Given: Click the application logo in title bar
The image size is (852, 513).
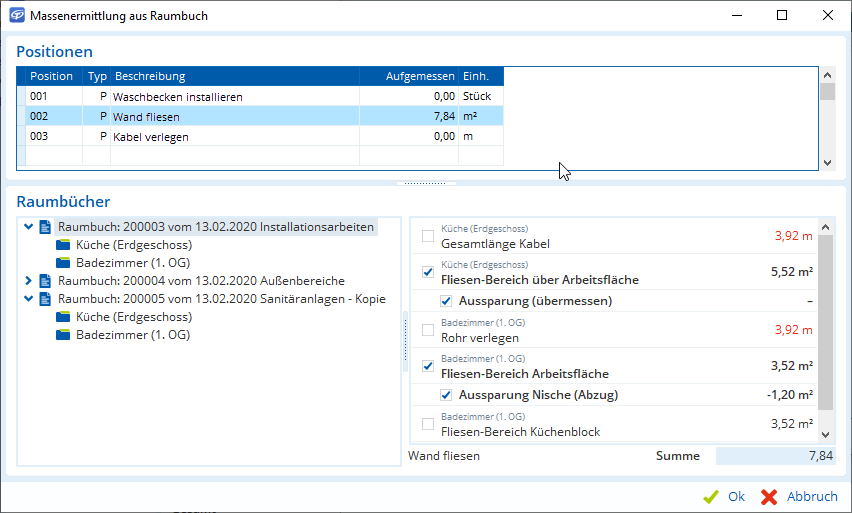Looking at the screenshot, I should click(x=16, y=16).
